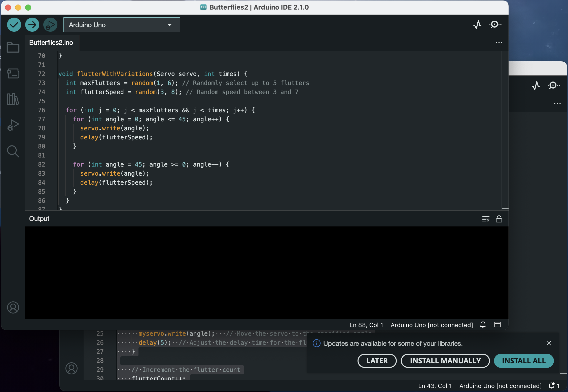Click the Verify checkmark button

point(14,25)
